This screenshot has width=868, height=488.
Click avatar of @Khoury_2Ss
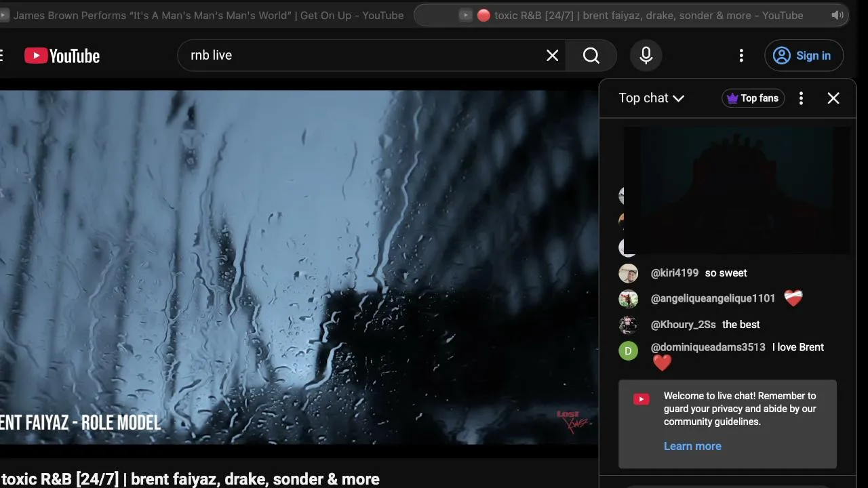tap(629, 325)
